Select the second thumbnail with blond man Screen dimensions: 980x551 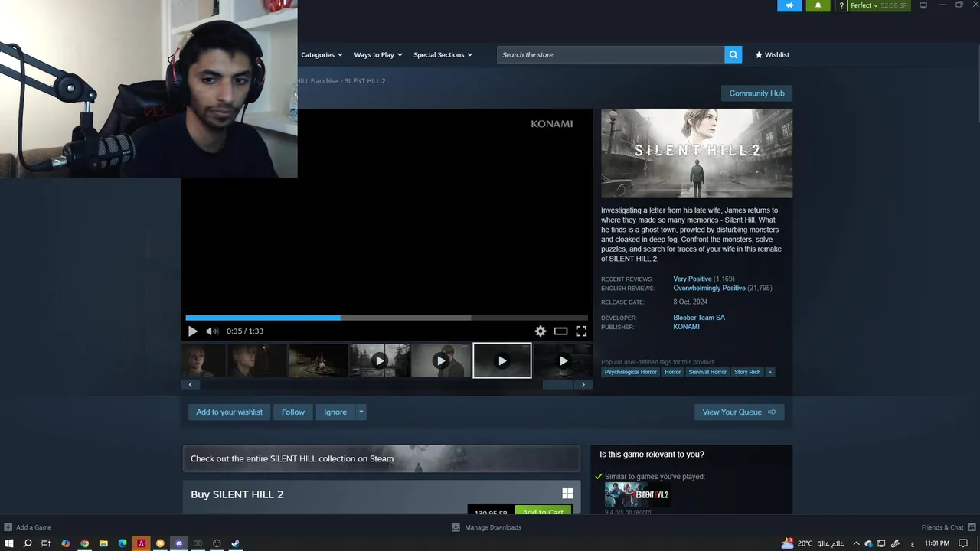(256, 360)
